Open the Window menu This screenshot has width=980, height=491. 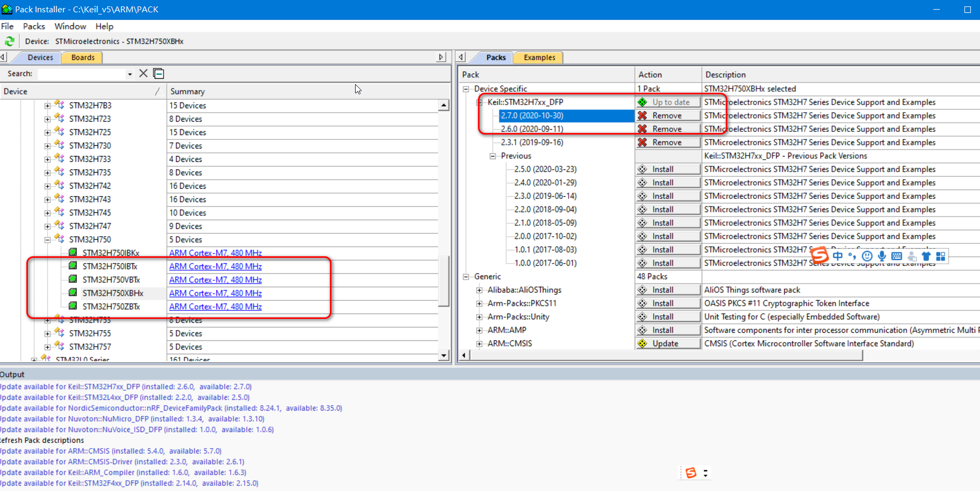coord(70,26)
